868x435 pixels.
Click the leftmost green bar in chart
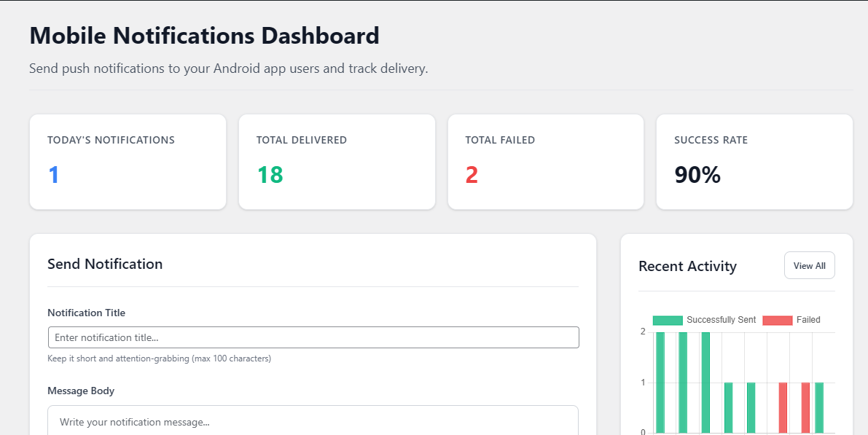tap(660, 383)
